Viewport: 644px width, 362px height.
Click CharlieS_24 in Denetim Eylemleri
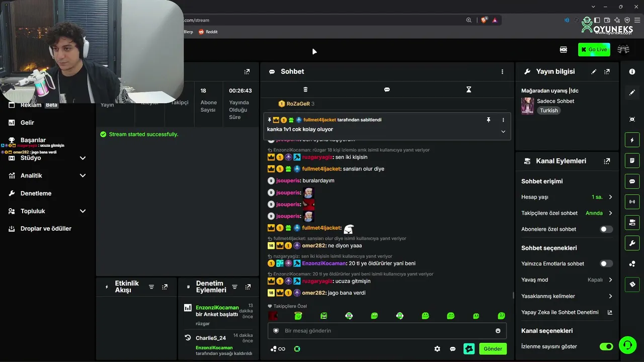pos(211,338)
